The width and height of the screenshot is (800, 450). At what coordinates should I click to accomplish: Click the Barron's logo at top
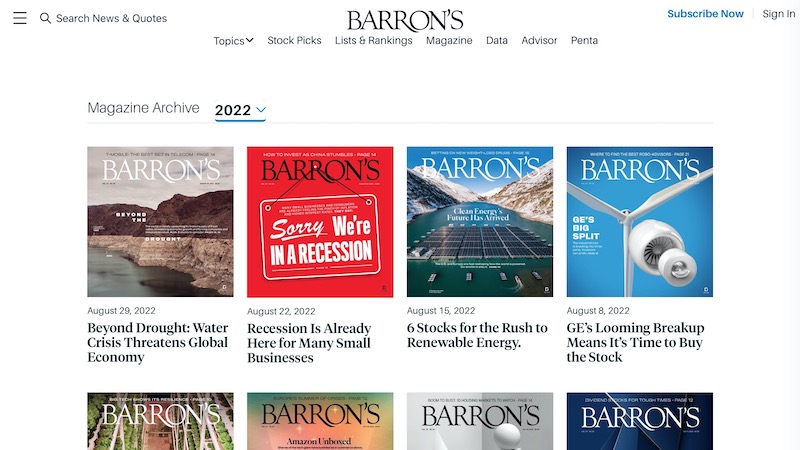tap(405, 20)
